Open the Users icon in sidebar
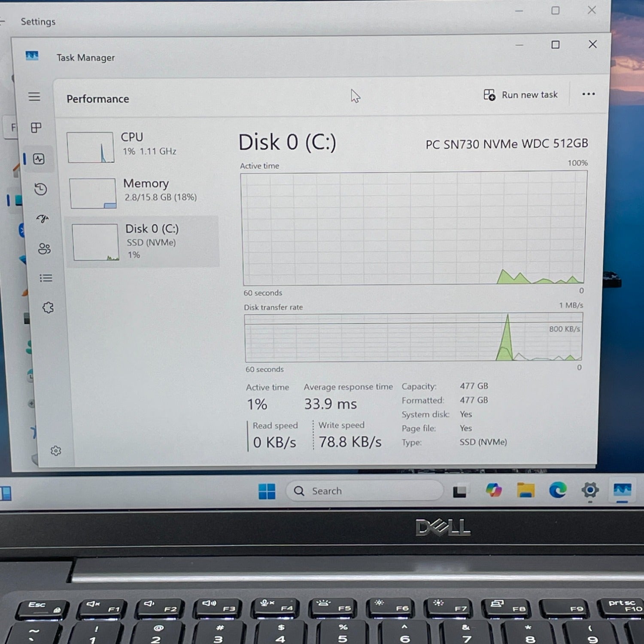Screen dimensions: 644x644 point(44,249)
